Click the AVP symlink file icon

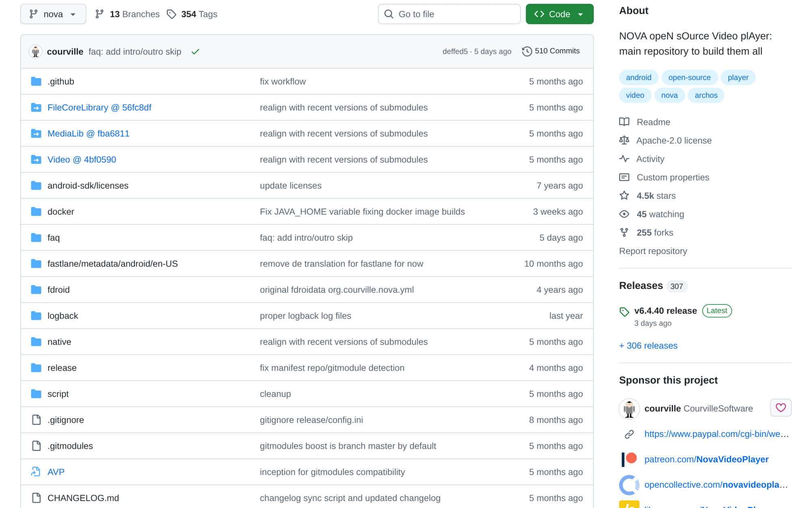pyautogui.click(x=36, y=472)
